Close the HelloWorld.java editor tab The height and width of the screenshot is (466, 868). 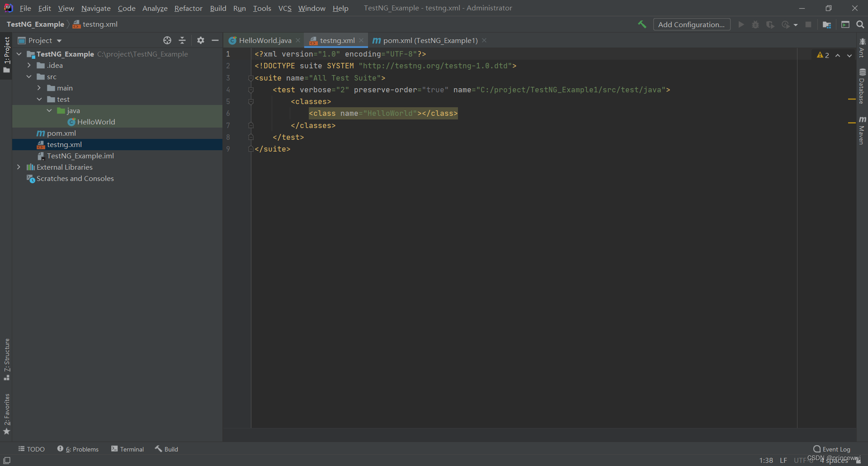[298, 40]
